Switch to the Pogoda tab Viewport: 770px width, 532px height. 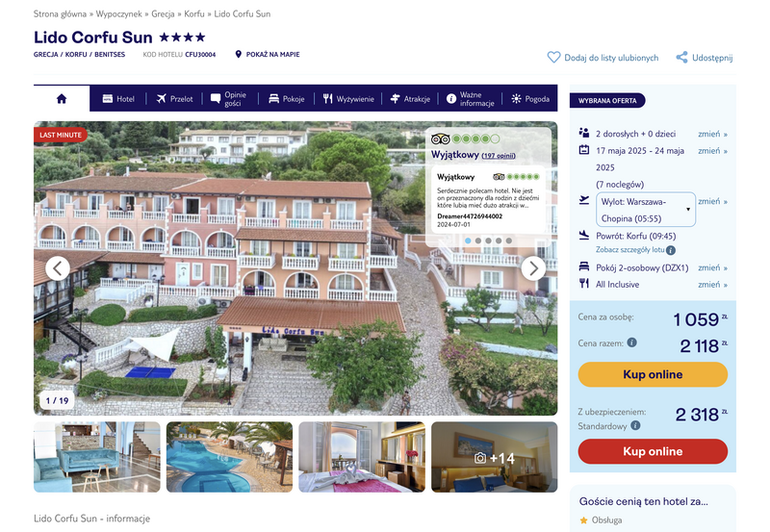click(530, 99)
